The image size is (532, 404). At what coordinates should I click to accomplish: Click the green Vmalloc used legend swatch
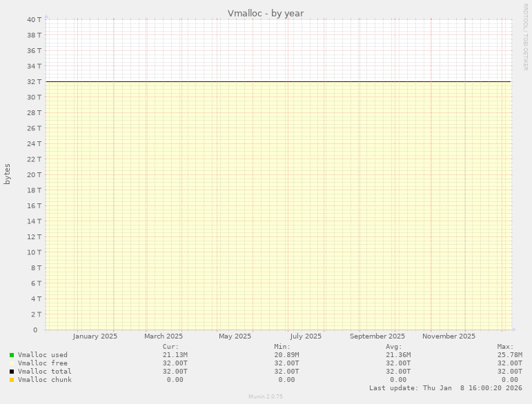click(12, 355)
